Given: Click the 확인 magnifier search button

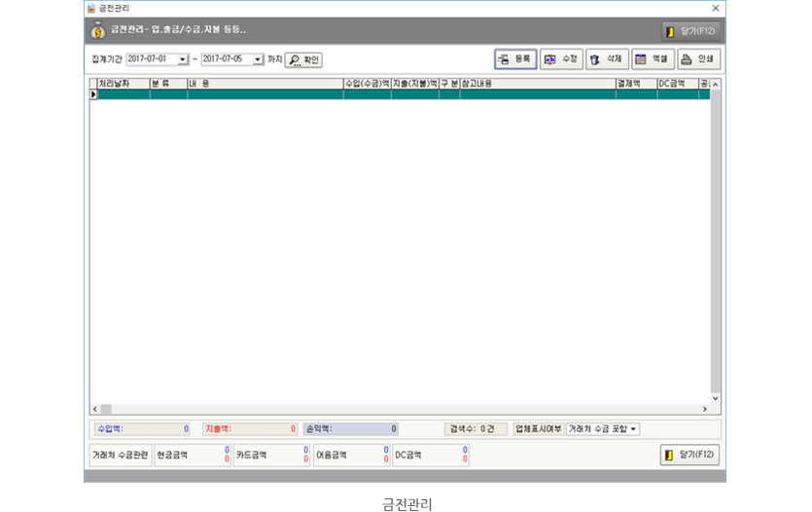Looking at the screenshot, I should click(x=303, y=59).
